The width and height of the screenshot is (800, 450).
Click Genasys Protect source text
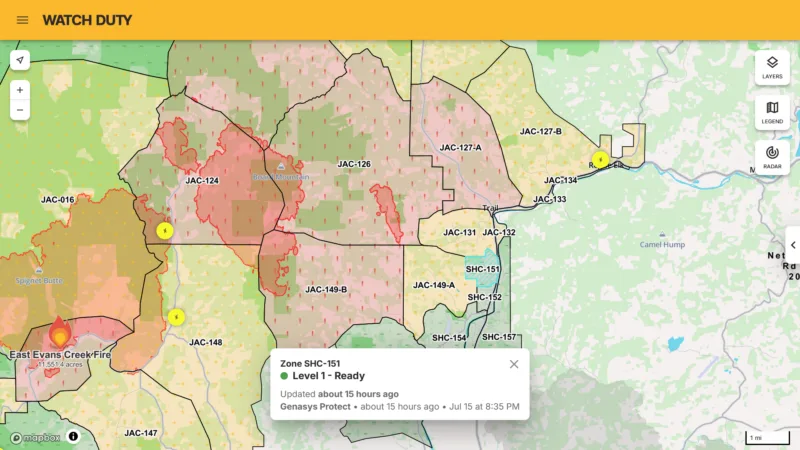click(315, 407)
